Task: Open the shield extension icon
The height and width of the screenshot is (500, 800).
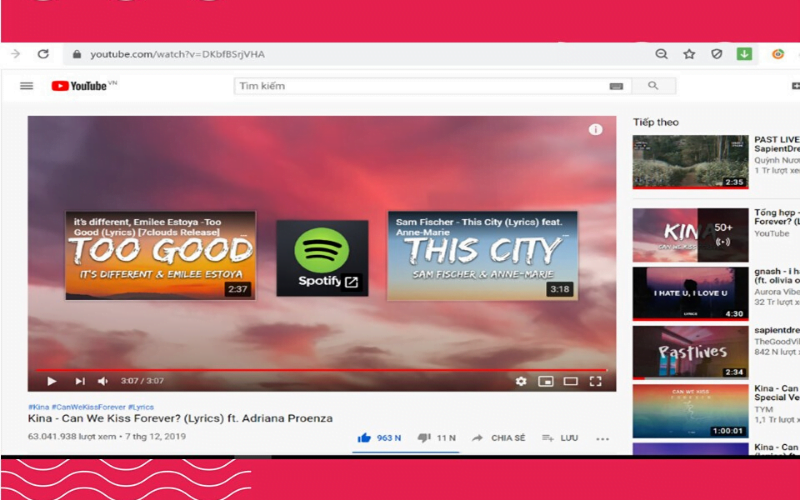Action: point(717,54)
